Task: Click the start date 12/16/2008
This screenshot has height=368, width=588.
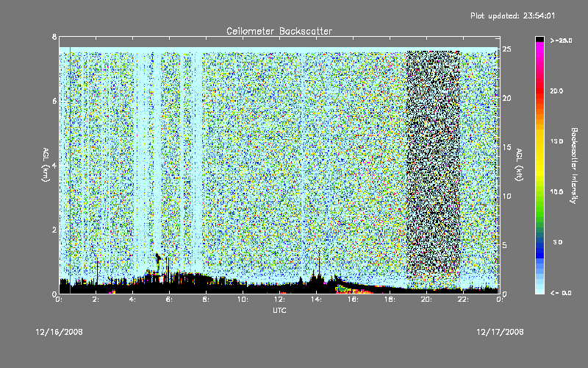Action: [x=60, y=332]
